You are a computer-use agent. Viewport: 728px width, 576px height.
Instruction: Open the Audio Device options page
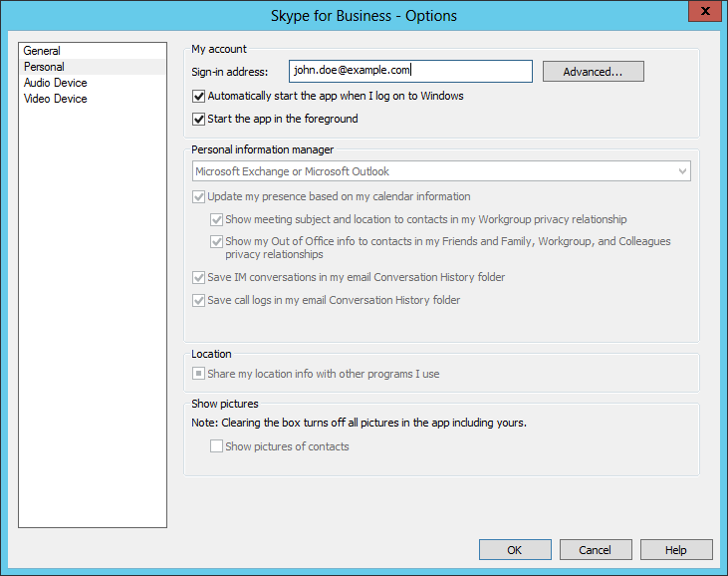point(56,83)
